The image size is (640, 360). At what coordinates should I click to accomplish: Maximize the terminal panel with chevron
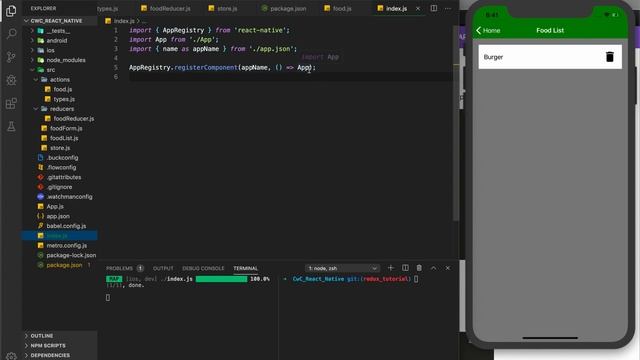433,268
